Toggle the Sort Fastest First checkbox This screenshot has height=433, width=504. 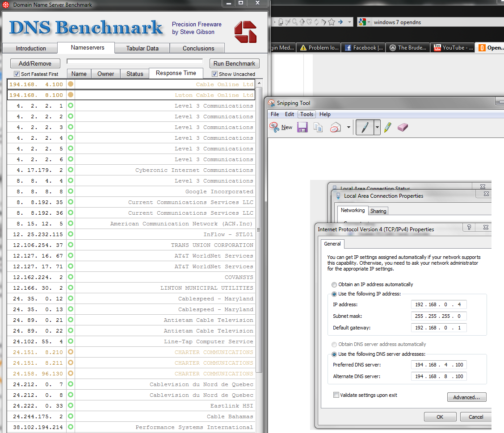(17, 74)
